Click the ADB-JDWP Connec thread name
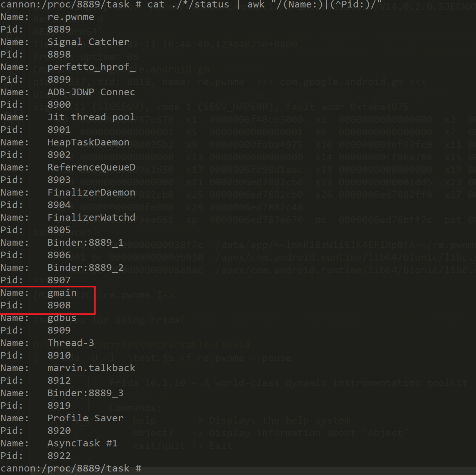The height and width of the screenshot is (475, 476). click(91, 92)
